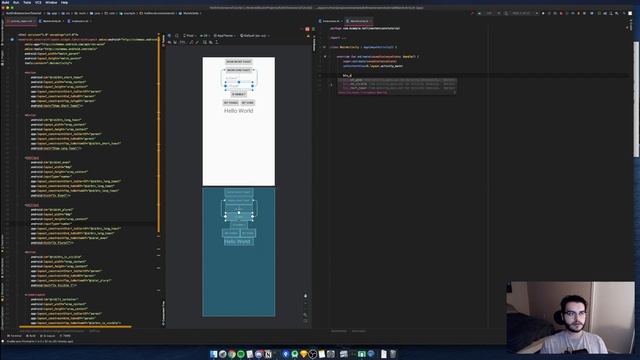
Task: Open Google Chrome from the dock
Action: click(x=231, y=354)
